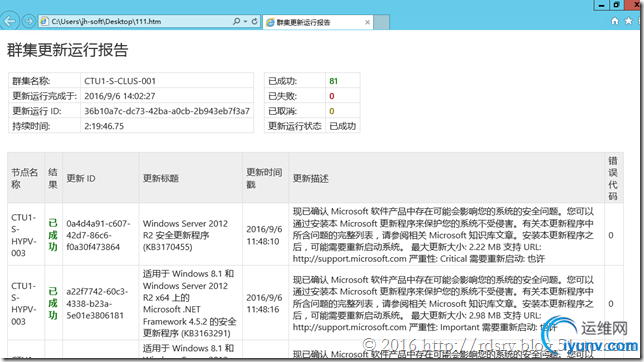The width and height of the screenshot is (644, 362).
Task: Click the search magnifier in the address bar
Action: pyautogui.click(x=237, y=21)
